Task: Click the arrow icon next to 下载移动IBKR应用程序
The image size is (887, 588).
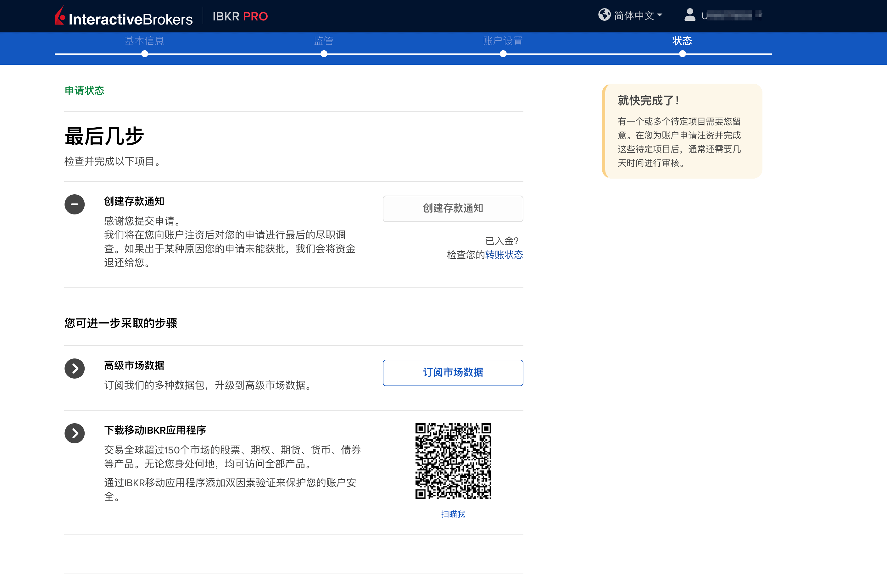Action: (74, 433)
